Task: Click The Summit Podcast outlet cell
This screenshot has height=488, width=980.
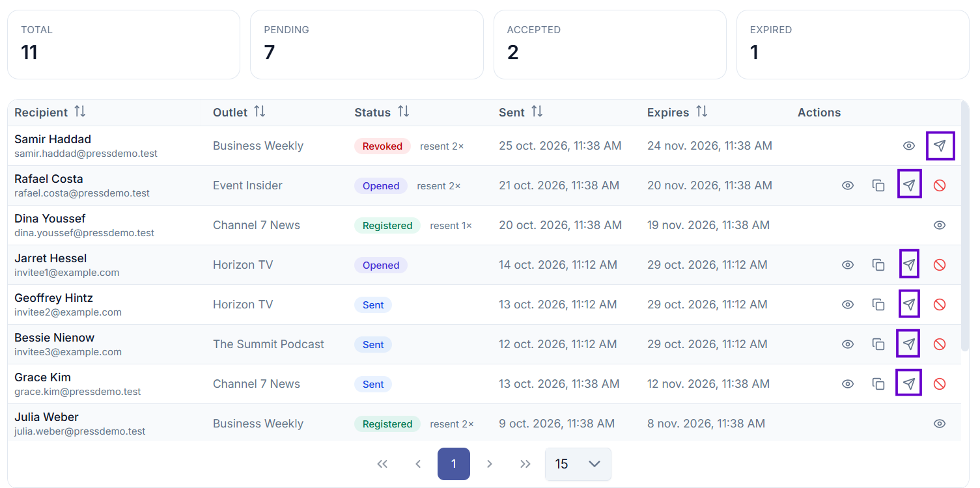Action: (268, 344)
